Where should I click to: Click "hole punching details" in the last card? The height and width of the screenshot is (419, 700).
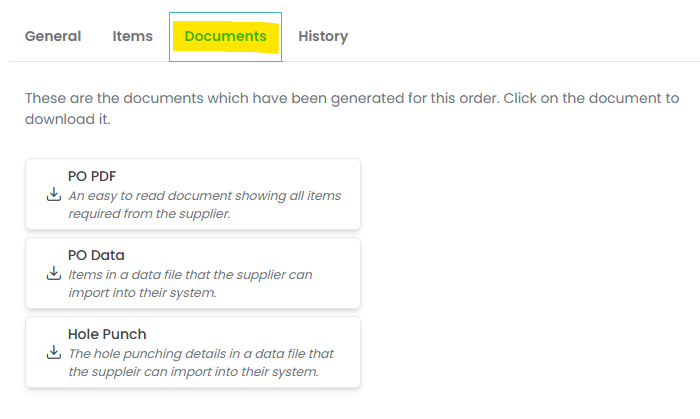(x=163, y=354)
